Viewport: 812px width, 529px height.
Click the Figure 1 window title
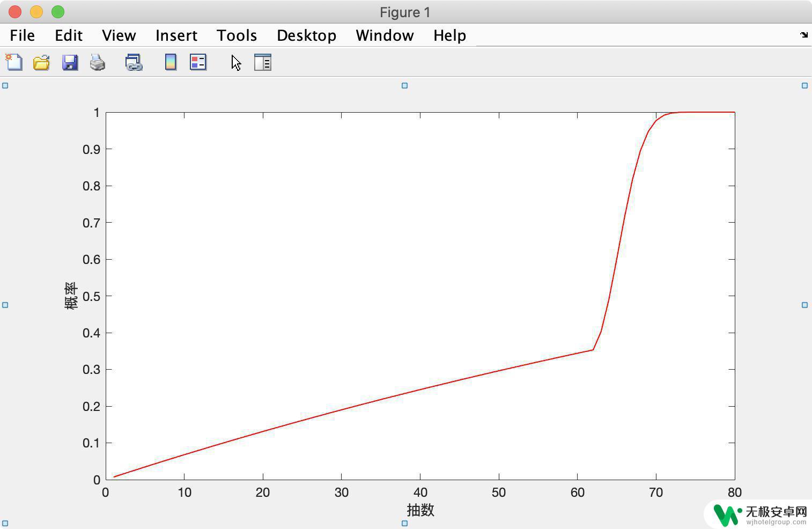point(405,12)
